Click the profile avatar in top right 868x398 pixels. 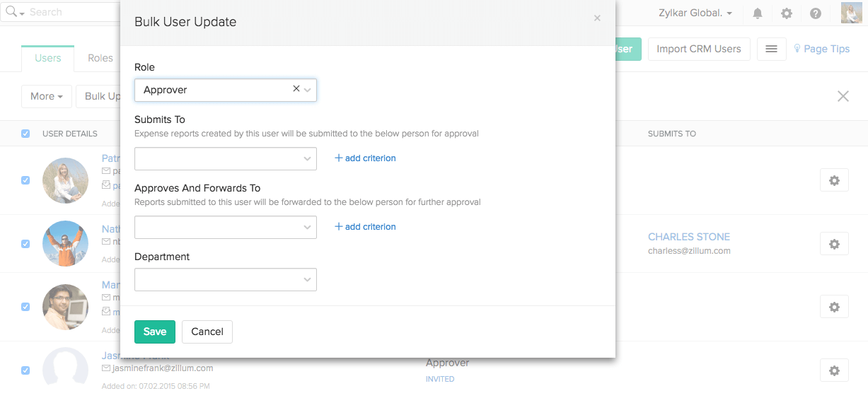click(x=851, y=13)
